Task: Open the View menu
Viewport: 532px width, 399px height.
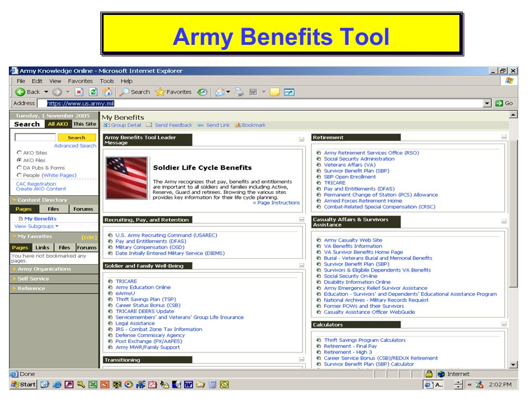Action: [55, 81]
